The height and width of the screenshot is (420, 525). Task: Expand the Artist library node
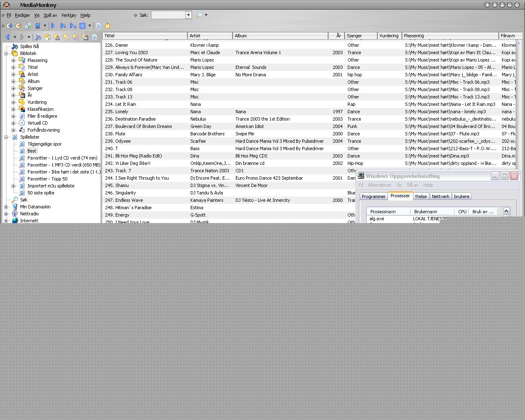(14, 74)
